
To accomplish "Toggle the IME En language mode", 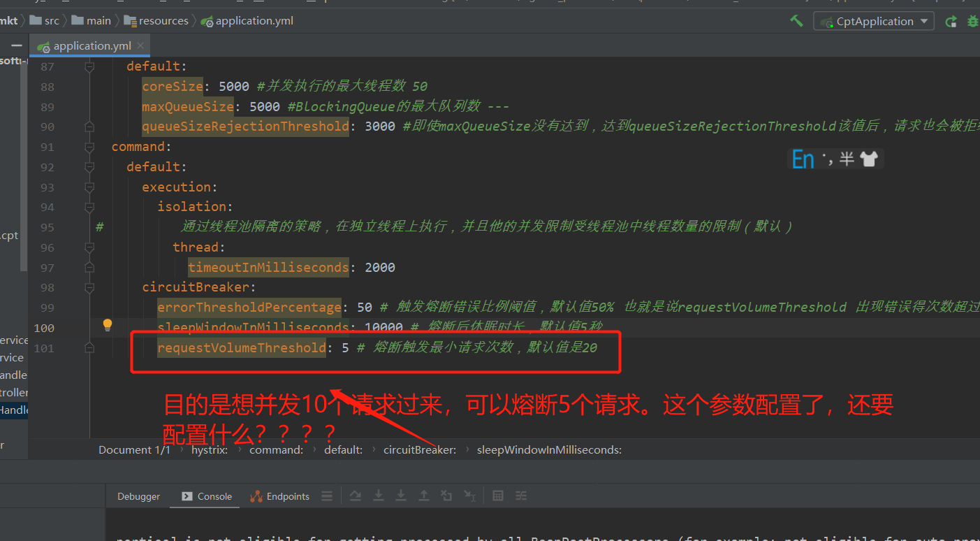I will pyautogui.click(x=803, y=159).
